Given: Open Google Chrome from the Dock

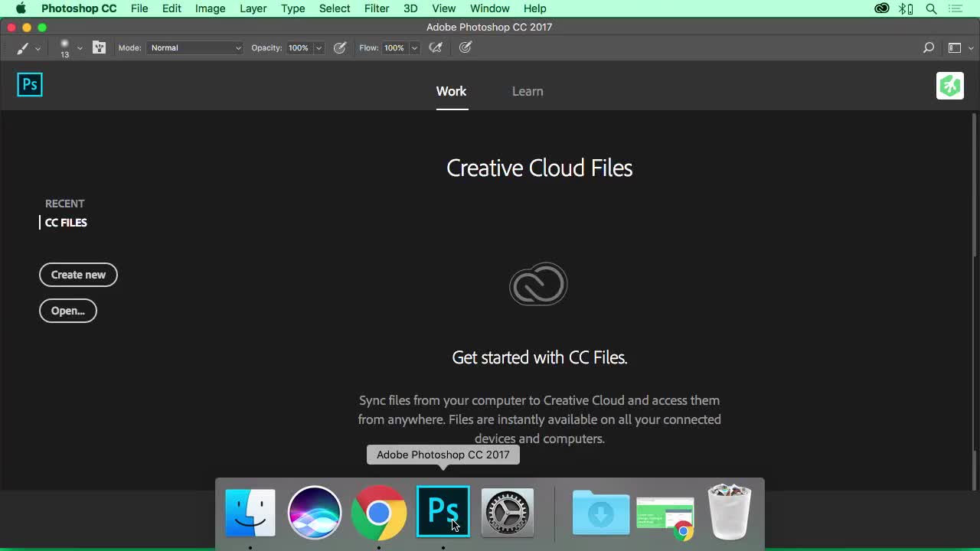Looking at the screenshot, I should (379, 512).
